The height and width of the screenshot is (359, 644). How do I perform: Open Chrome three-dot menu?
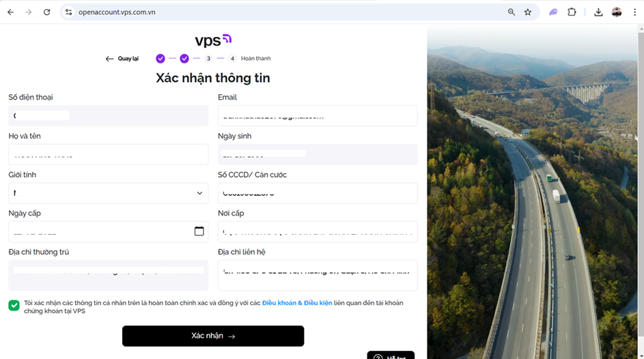click(634, 12)
